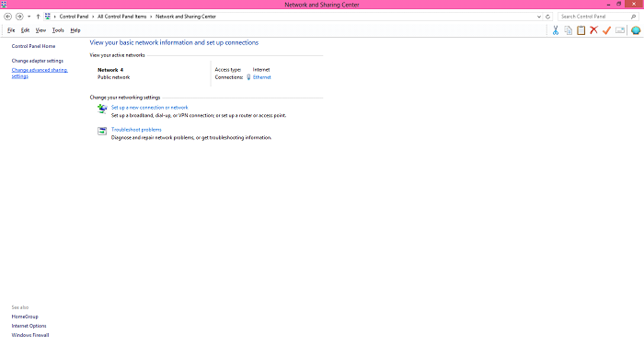Image resolution: width=644 pixels, height=346 pixels.
Task: Go up one level with Up arrow
Action: tap(38, 17)
